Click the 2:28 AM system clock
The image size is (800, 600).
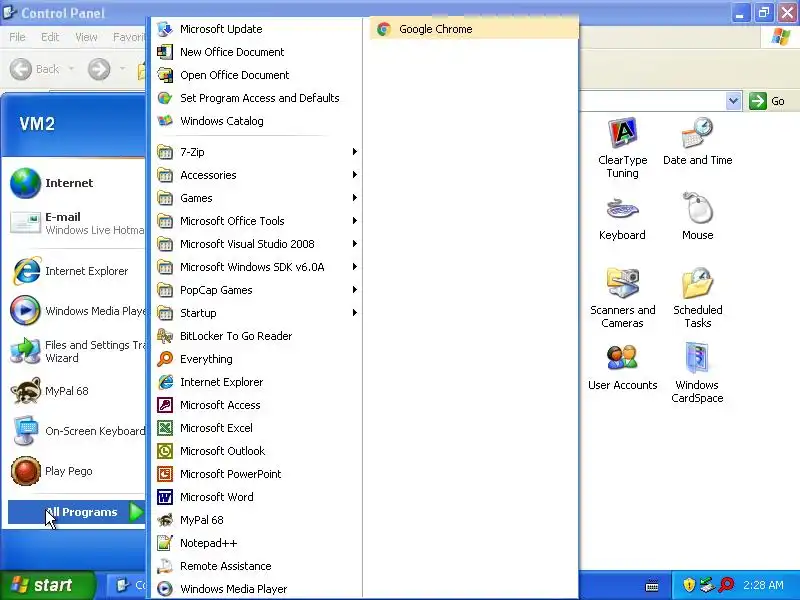[x=763, y=585]
